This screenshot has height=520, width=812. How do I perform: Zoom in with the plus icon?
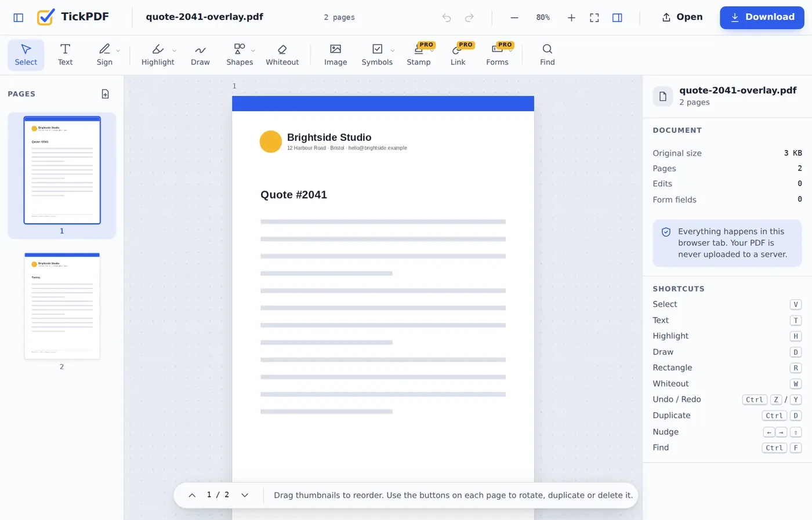571,17
